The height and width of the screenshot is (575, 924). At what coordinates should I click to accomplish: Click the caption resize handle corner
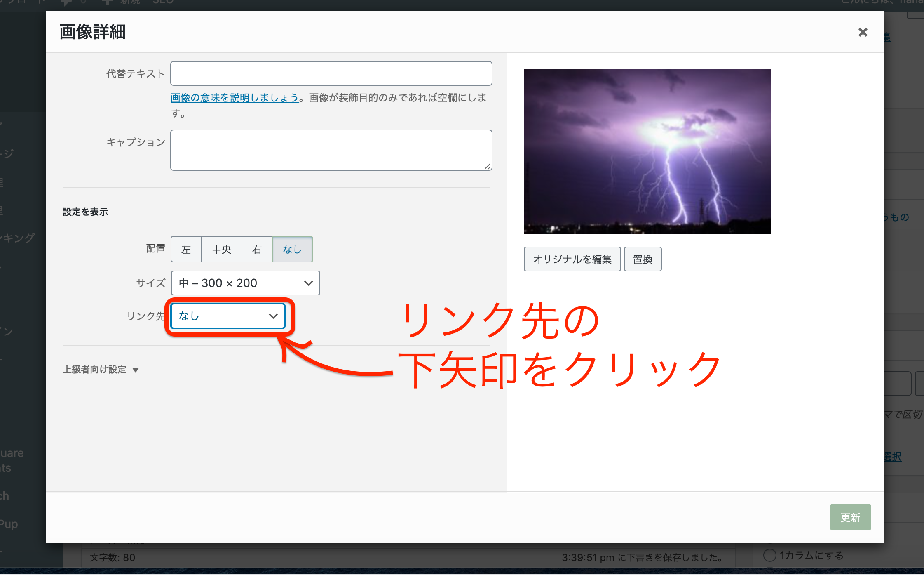(488, 166)
